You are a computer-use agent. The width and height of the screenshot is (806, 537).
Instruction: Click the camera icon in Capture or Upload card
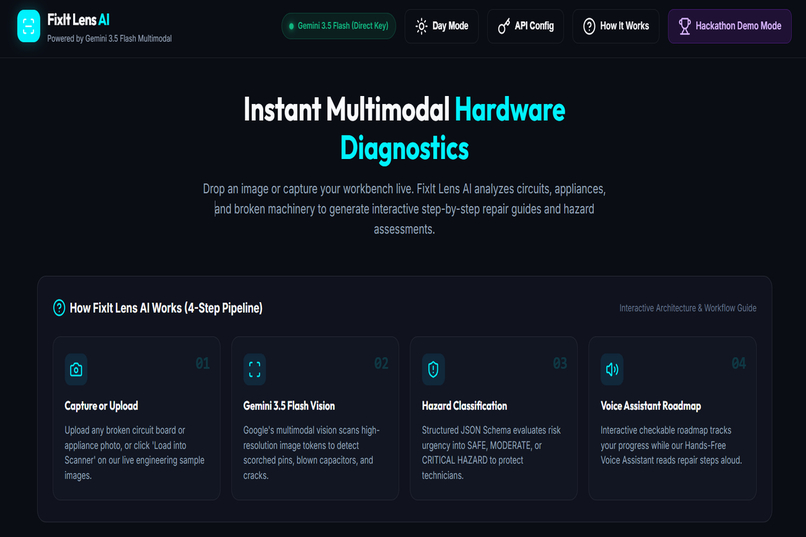76,369
